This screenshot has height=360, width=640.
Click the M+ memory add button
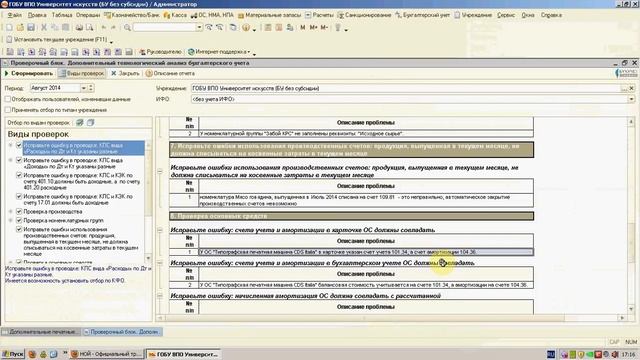click(x=313, y=27)
